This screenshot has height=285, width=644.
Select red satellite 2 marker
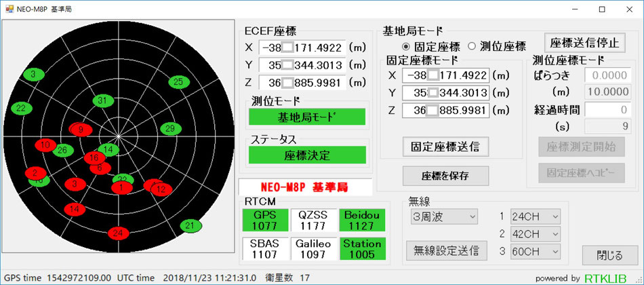35,173
